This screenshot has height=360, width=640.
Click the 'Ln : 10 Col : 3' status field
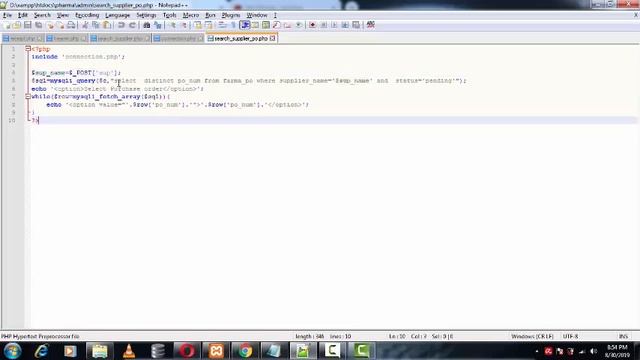pos(407,336)
